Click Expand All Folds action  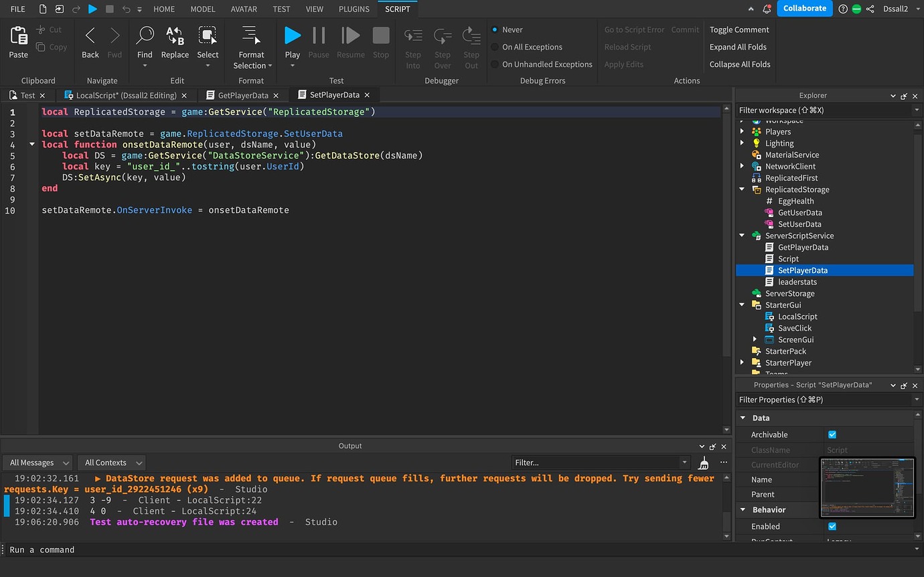pos(738,47)
